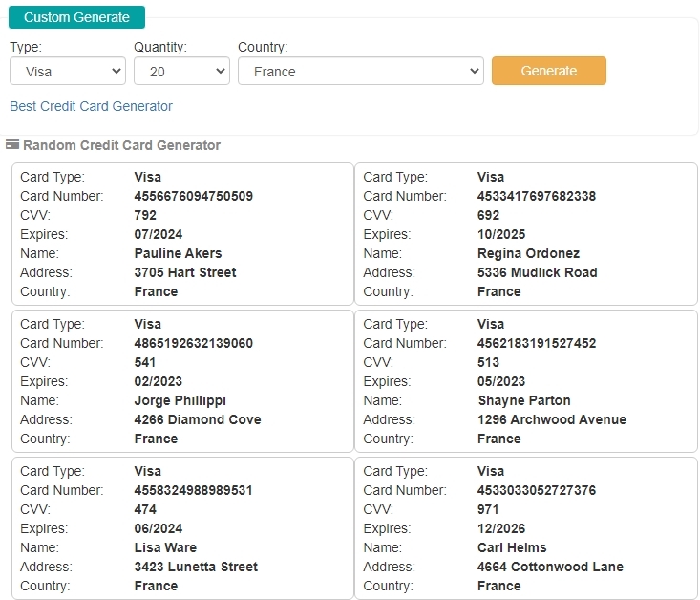700x600 pixels.
Task: Click the name Regina Ordonez
Action: pos(528,253)
